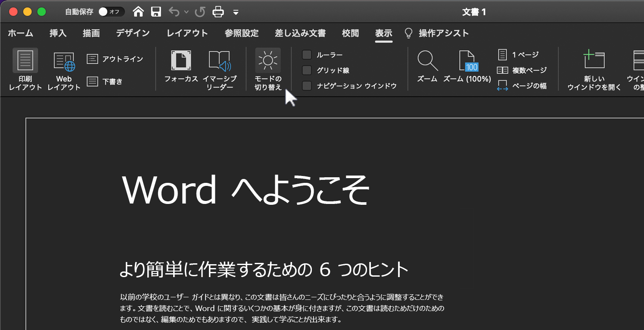Click the Undo arrow icon
The height and width of the screenshot is (330, 644).
[x=174, y=12]
